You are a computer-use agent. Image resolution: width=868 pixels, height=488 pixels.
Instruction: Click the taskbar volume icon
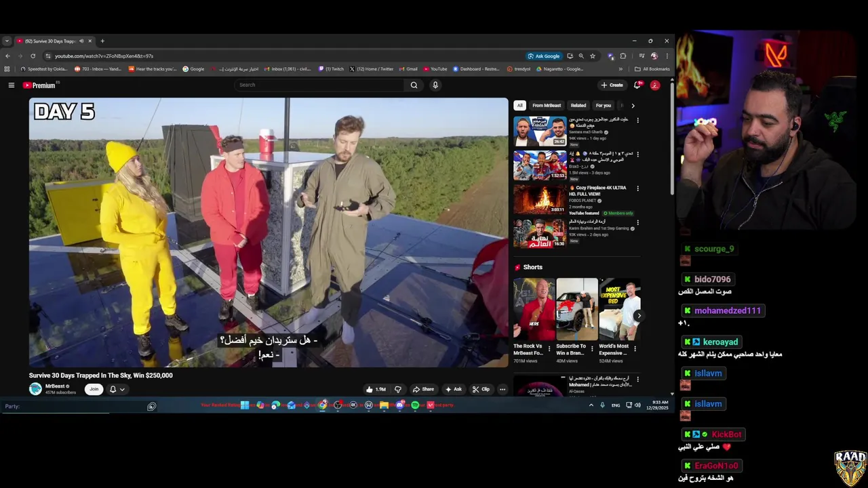[x=637, y=405]
